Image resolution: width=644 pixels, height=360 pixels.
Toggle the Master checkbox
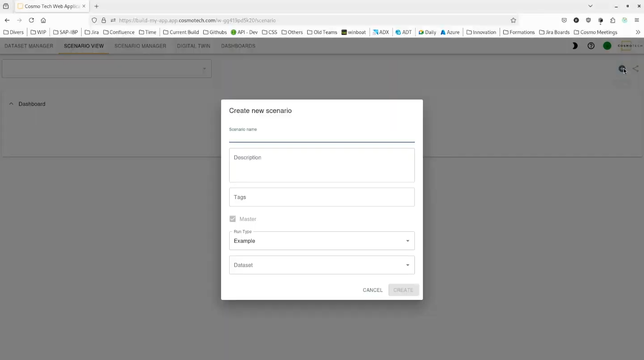(x=232, y=219)
